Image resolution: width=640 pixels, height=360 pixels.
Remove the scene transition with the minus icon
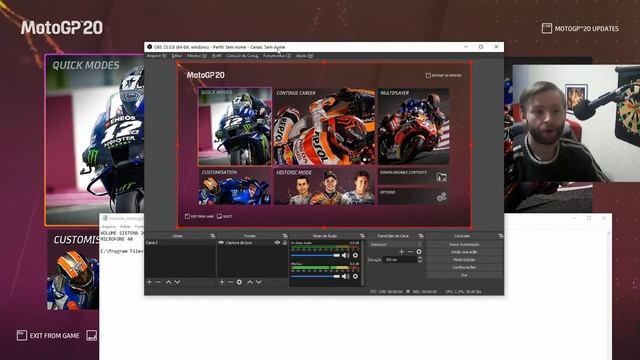410,252
